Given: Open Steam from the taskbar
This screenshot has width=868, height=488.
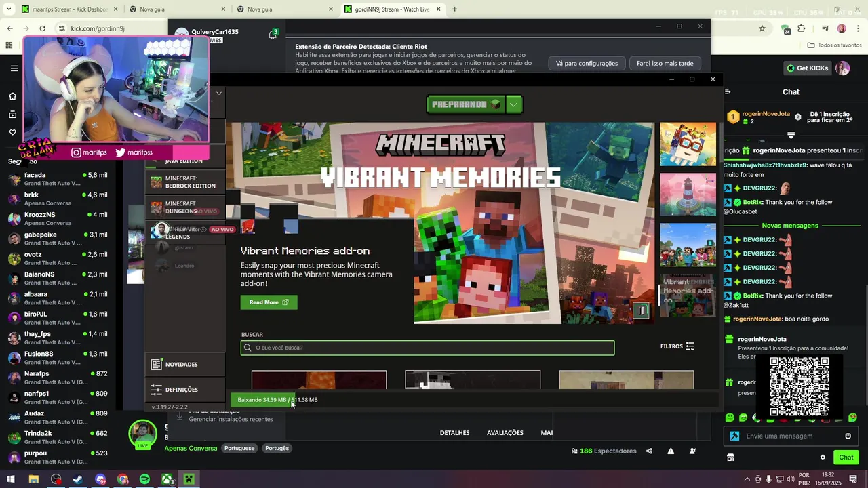Looking at the screenshot, I should click(78, 479).
